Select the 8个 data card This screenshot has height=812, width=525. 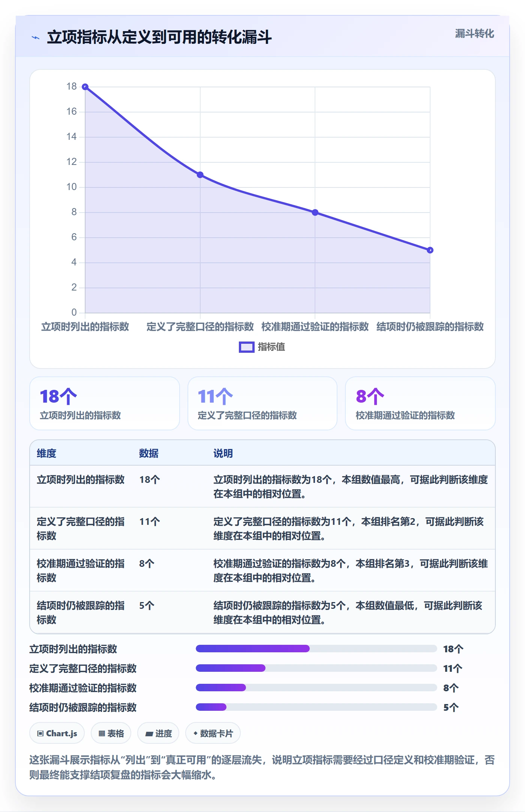[x=420, y=403]
